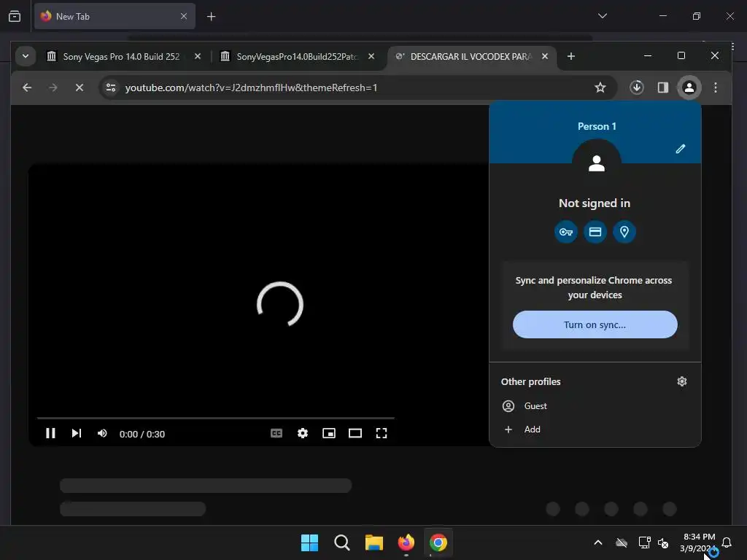Manage profiles gear icon

tap(682, 381)
